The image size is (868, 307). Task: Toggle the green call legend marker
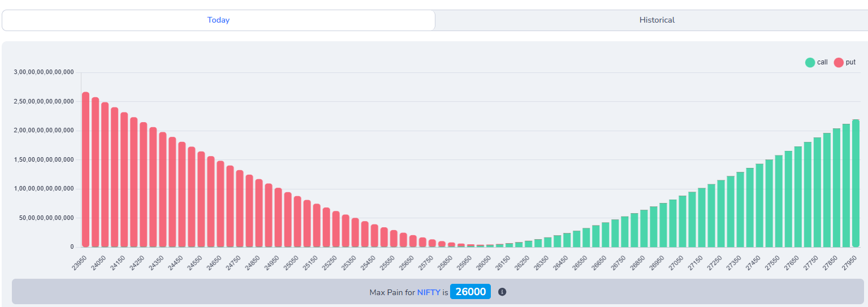coord(810,62)
